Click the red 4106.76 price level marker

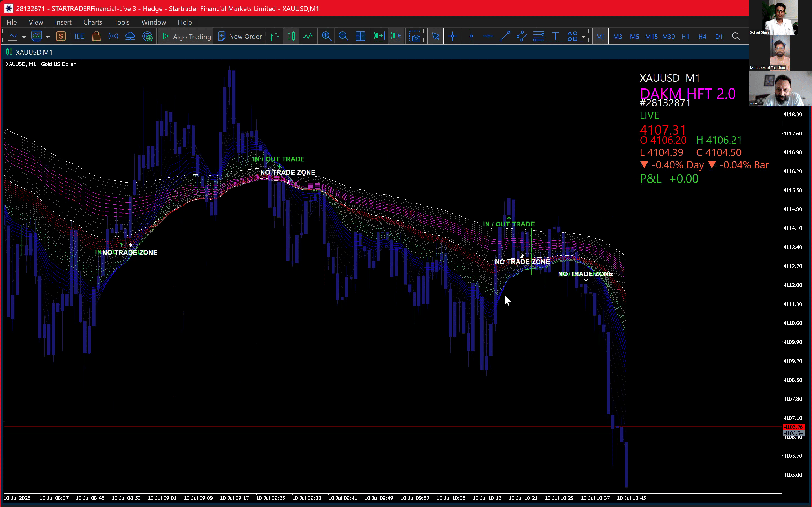click(793, 427)
